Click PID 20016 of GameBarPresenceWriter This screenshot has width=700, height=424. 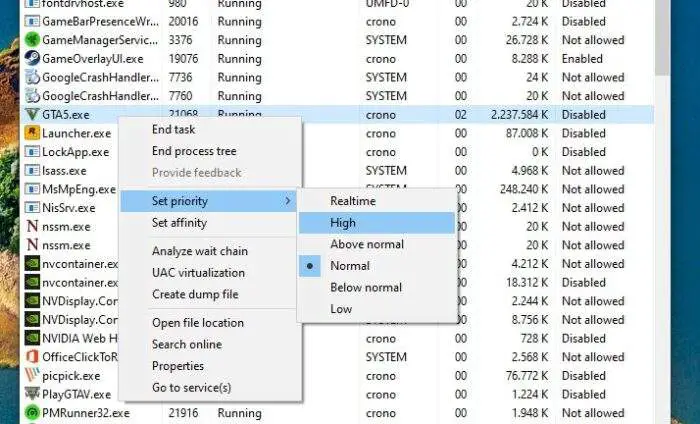pyautogui.click(x=183, y=21)
